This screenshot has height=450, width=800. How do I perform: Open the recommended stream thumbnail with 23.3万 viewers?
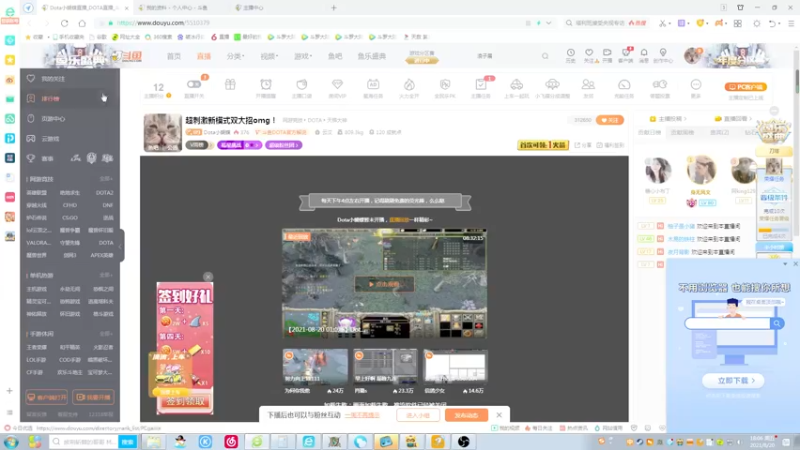point(385,367)
